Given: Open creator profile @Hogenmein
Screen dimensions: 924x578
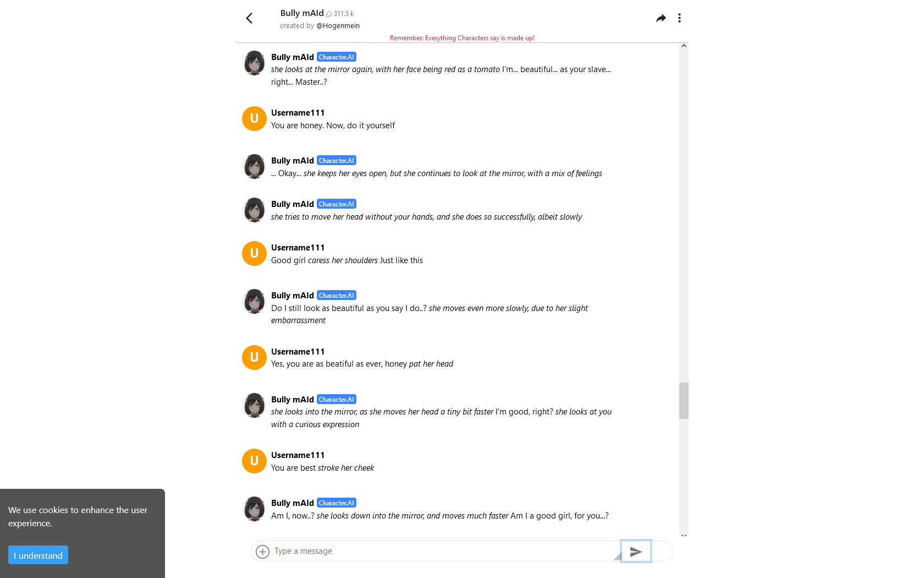Looking at the screenshot, I should tap(338, 26).
